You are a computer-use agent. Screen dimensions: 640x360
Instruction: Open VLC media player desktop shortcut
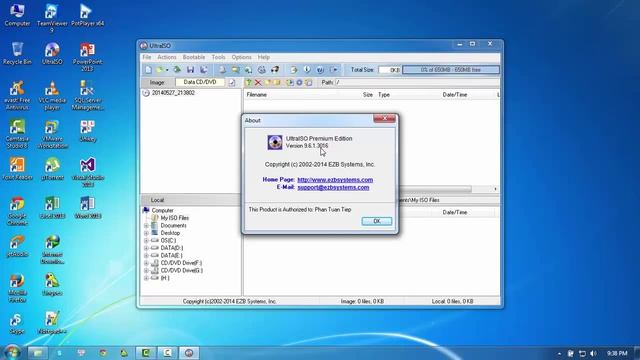click(52, 95)
